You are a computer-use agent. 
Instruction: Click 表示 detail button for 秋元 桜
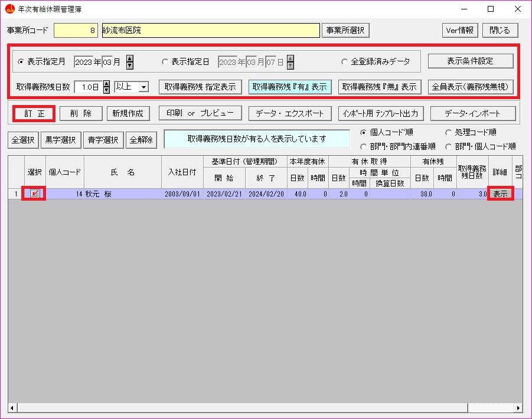(x=501, y=194)
